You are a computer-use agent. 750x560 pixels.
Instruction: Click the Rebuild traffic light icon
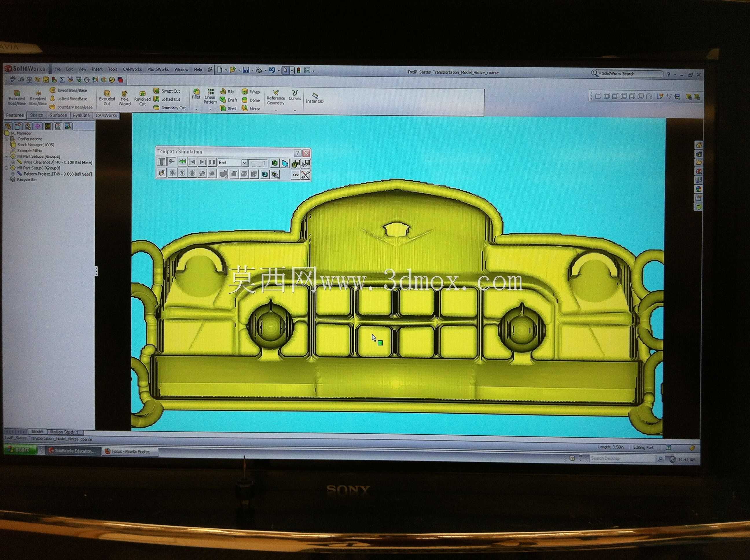(299, 71)
